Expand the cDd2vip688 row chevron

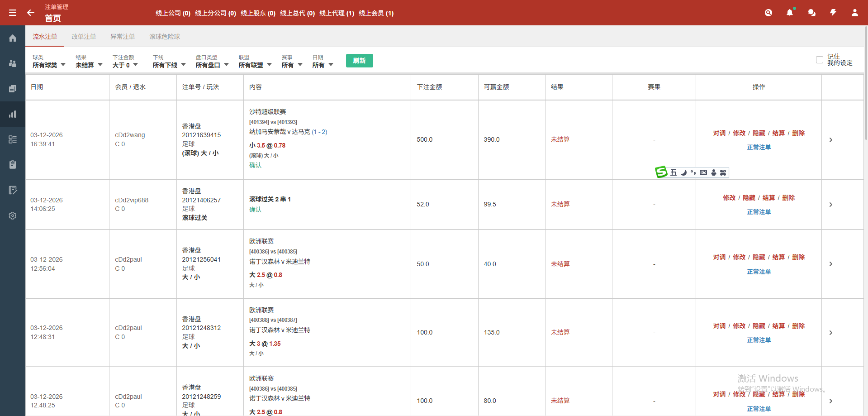(x=830, y=205)
